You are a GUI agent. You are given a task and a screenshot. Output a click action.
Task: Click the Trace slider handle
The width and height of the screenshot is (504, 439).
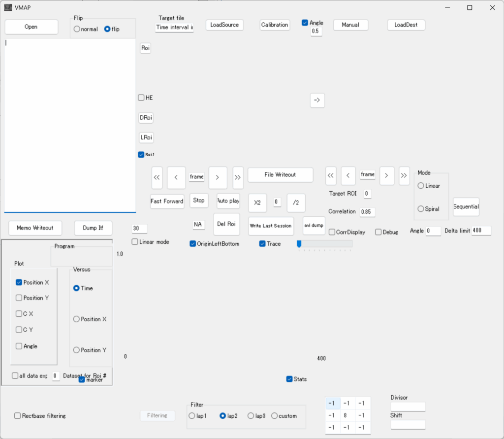(x=299, y=243)
